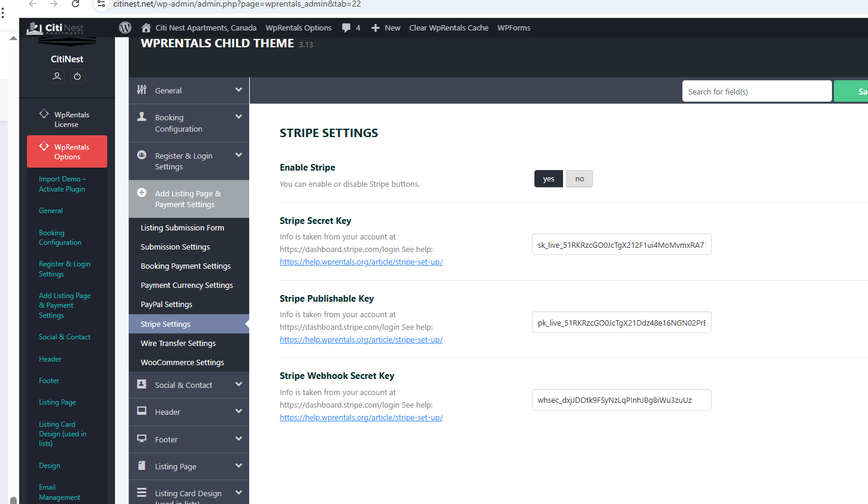Click the Stripe Publishable Key field
868x504 pixels.
pos(621,322)
